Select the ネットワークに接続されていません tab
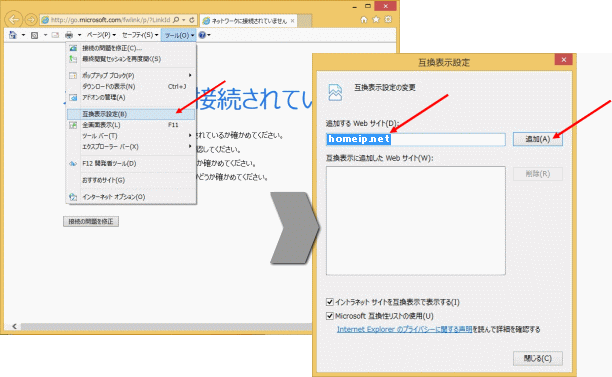The height and width of the screenshot is (377, 612). click(x=249, y=21)
